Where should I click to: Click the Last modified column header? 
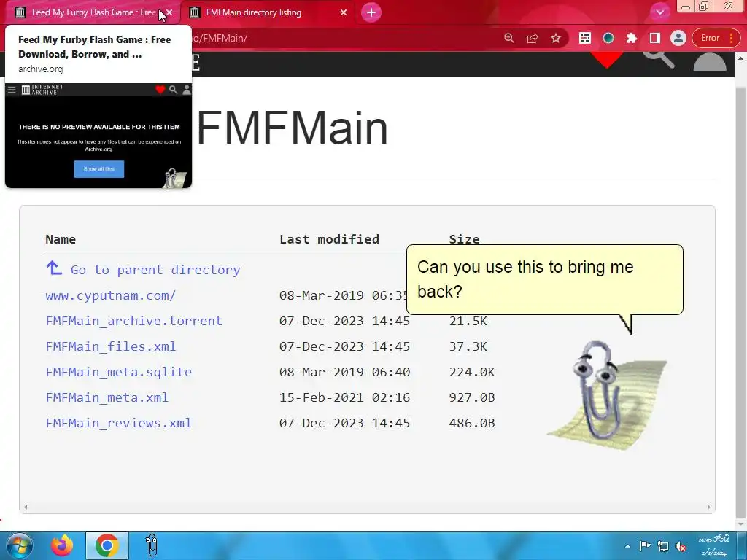[329, 239]
